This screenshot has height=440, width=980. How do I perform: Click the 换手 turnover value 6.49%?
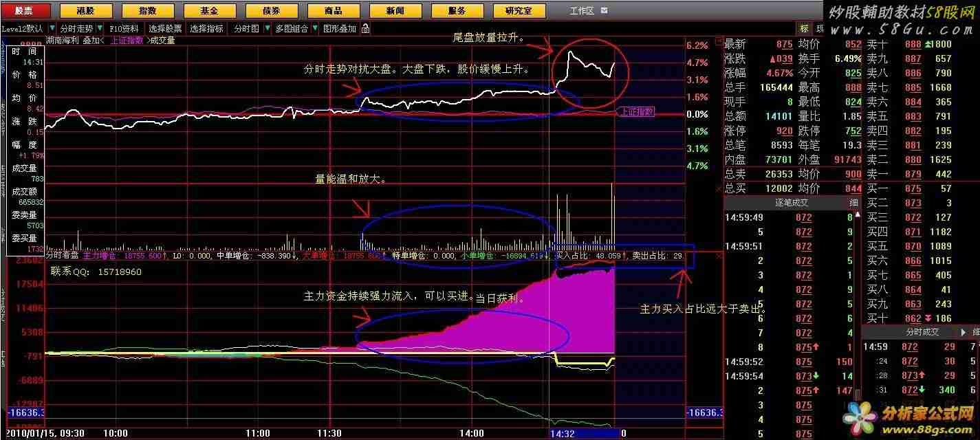847,58
